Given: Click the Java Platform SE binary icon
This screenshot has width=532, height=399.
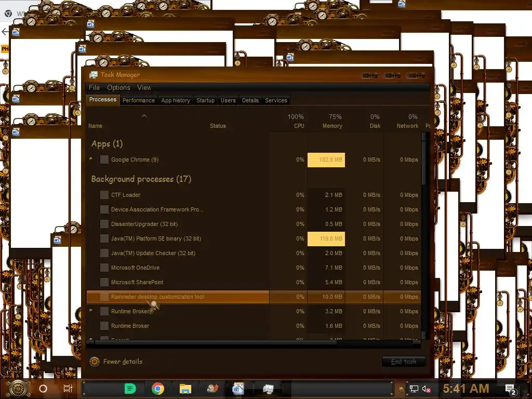Looking at the screenshot, I should (x=104, y=238).
